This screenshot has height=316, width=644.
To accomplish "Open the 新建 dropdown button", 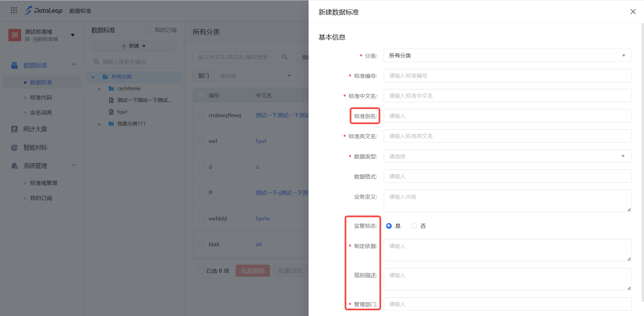I will pyautogui.click(x=134, y=46).
